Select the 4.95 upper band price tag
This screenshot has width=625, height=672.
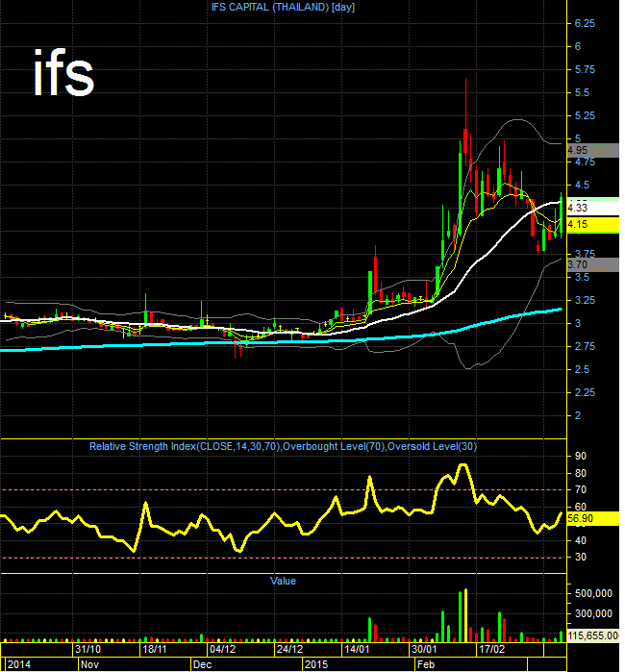point(593,150)
